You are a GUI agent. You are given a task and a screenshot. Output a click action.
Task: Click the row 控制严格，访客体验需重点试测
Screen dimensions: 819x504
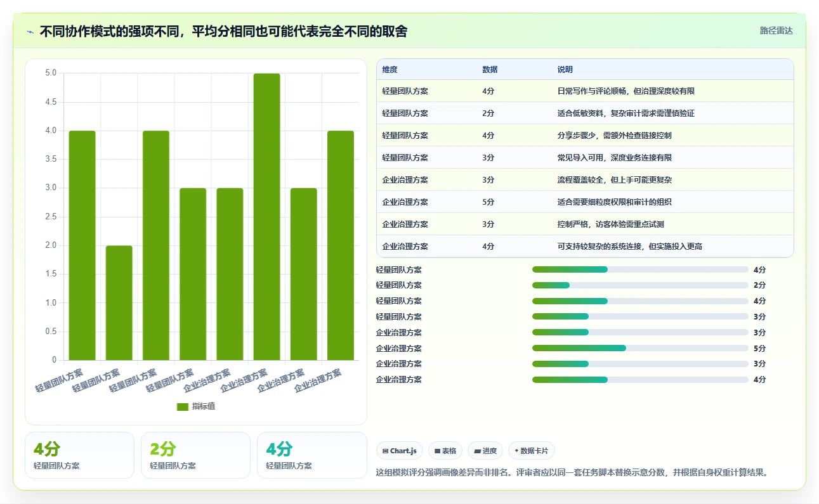pos(585,224)
